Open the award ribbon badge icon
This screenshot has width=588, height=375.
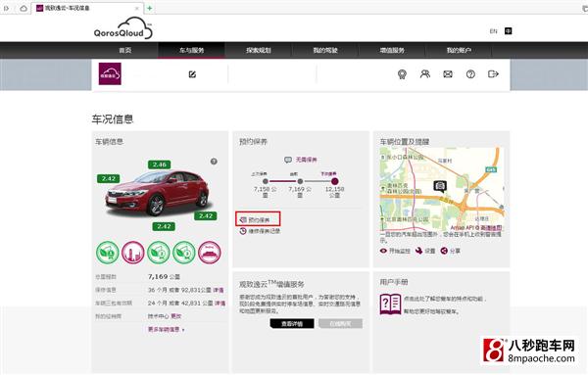(x=402, y=74)
